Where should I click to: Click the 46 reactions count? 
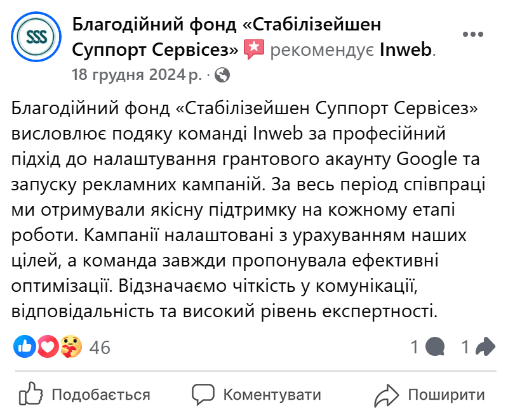pyautogui.click(x=98, y=347)
